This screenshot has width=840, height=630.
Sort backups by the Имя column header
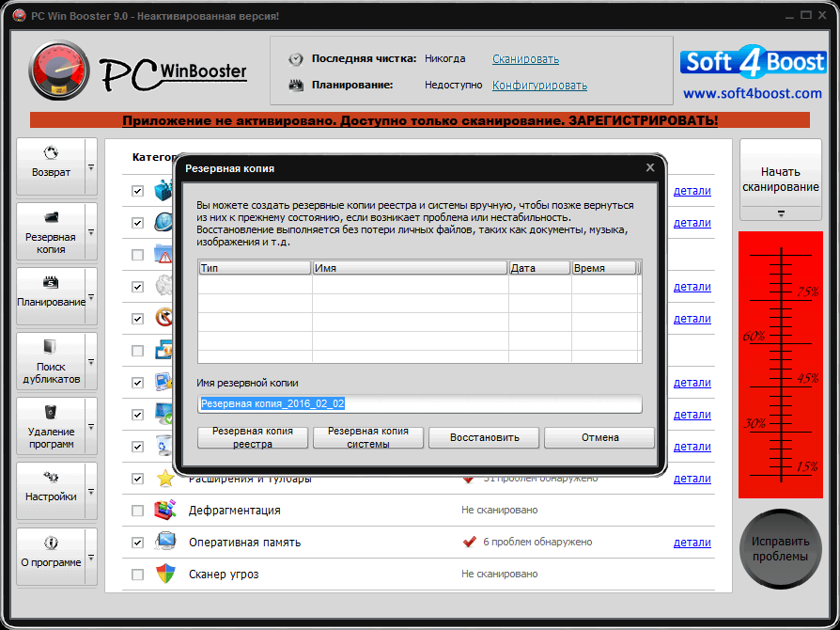point(410,268)
